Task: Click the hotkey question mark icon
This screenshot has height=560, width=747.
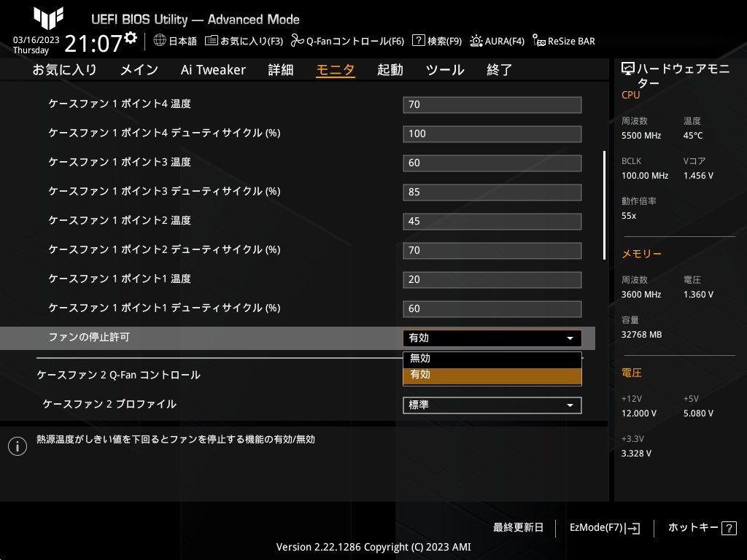Action: click(729, 528)
